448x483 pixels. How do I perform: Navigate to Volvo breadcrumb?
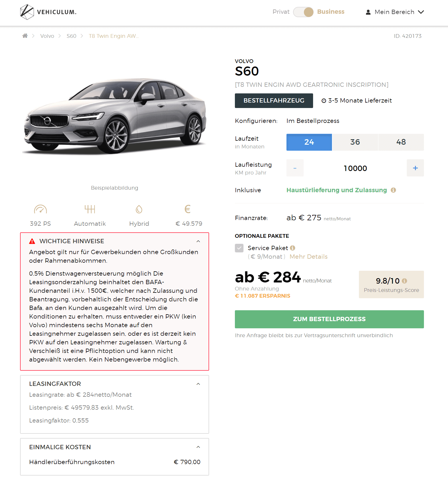[x=47, y=36]
